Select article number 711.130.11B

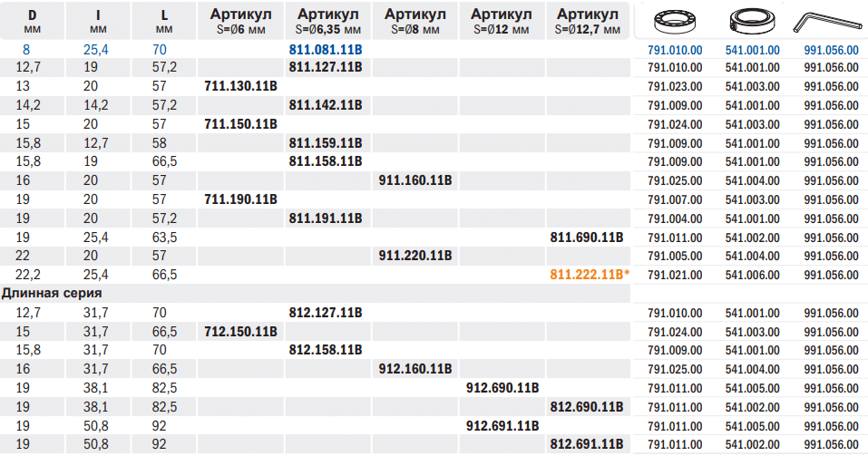(x=240, y=86)
